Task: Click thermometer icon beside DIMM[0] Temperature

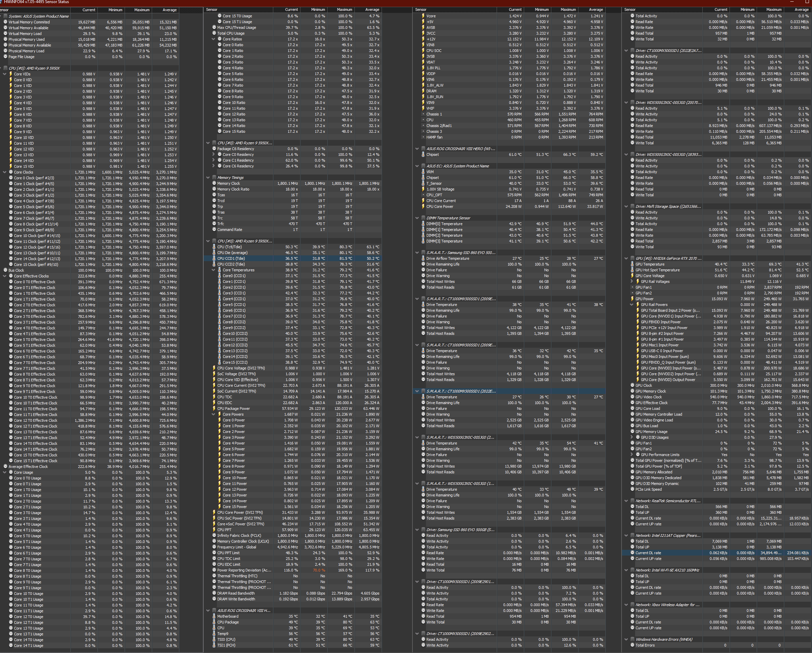Action: [x=423, y=224]
